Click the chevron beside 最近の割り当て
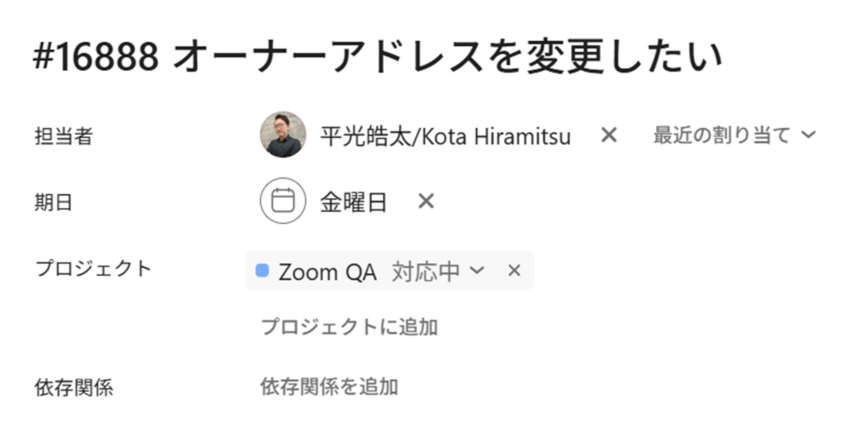Image resolution: width=868 pixels, height=429 pixels. click(808, 135)
